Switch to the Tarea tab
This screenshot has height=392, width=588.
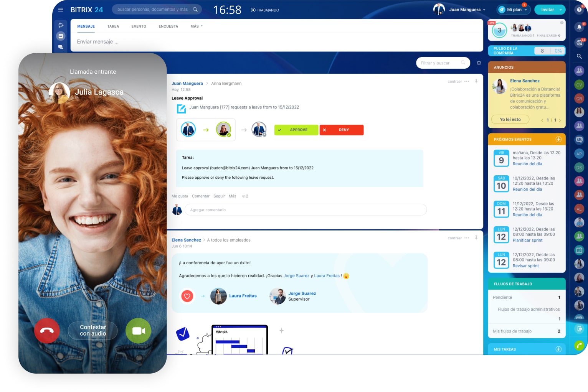pyautogui.click(x=113, y=26)
